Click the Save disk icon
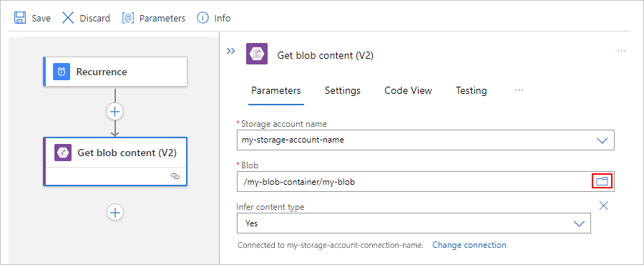Screen dimensions: 644x265 tap(20, 18)
